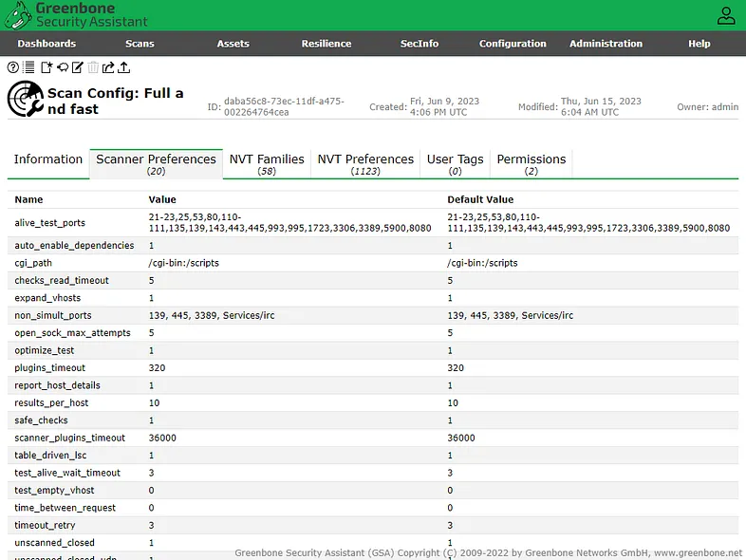Screen dimensions: 746x560
Task: Select the auto_enable_dependencies row name
Action: [74, 246]
